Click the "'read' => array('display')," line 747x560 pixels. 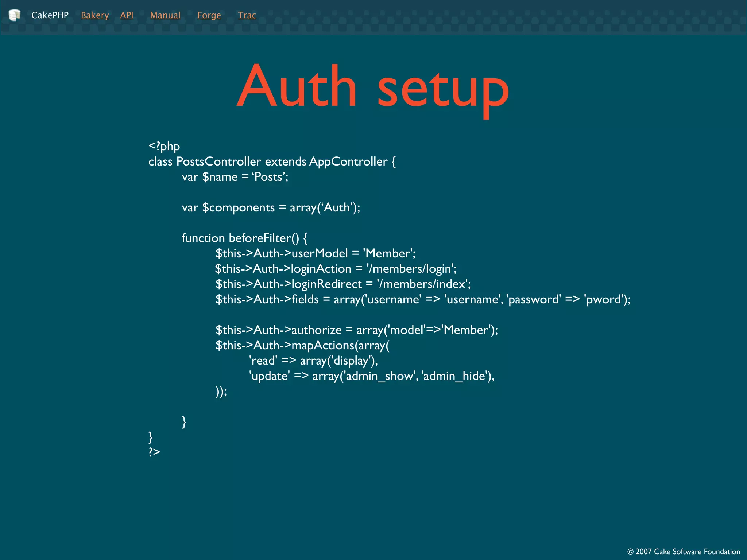pos(313,361)
